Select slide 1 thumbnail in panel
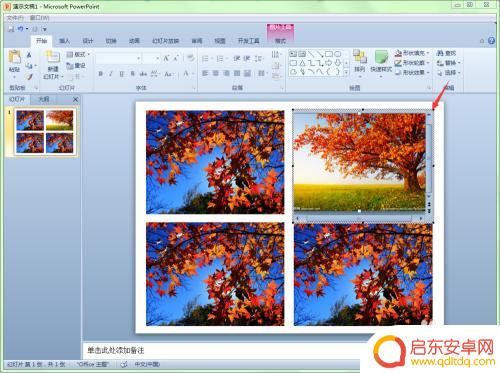Viewport: 500px width, 373px height. pos(45,131)
